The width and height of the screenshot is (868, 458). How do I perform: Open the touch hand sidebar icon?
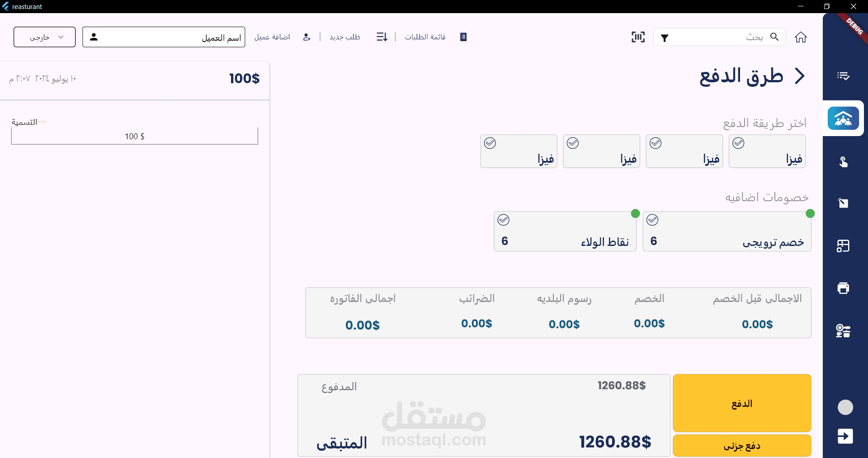tap(843, 161)
